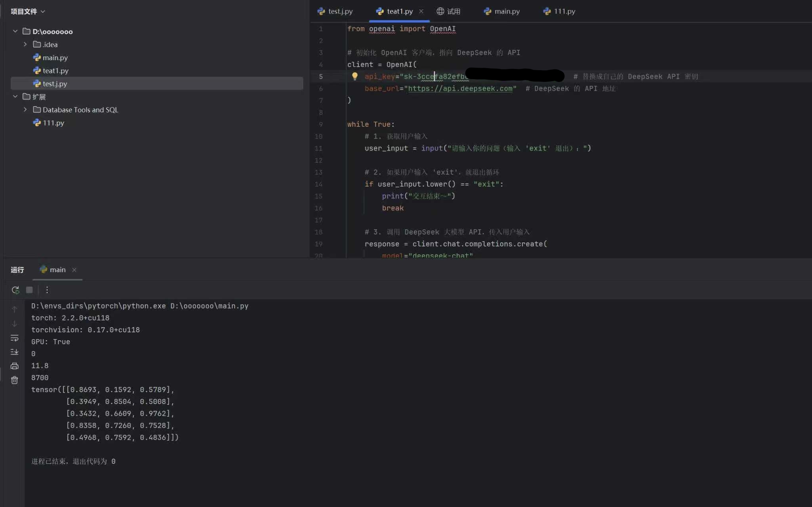Click the yellow lightbulb quick-fix icon
The width and height of the screenshot is (812, 507).
point(355,76)
